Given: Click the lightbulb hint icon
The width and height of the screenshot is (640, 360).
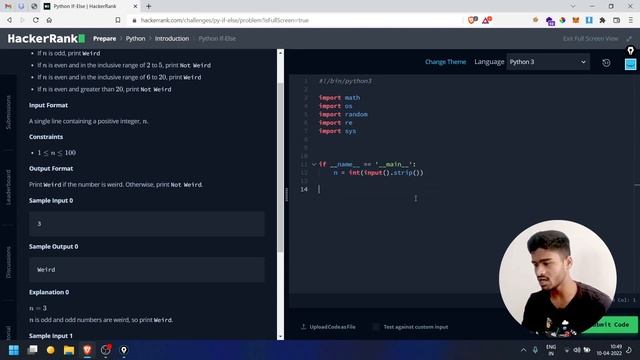Looking at the screenshot, I should pyautogui.click(x=630, y=51).
